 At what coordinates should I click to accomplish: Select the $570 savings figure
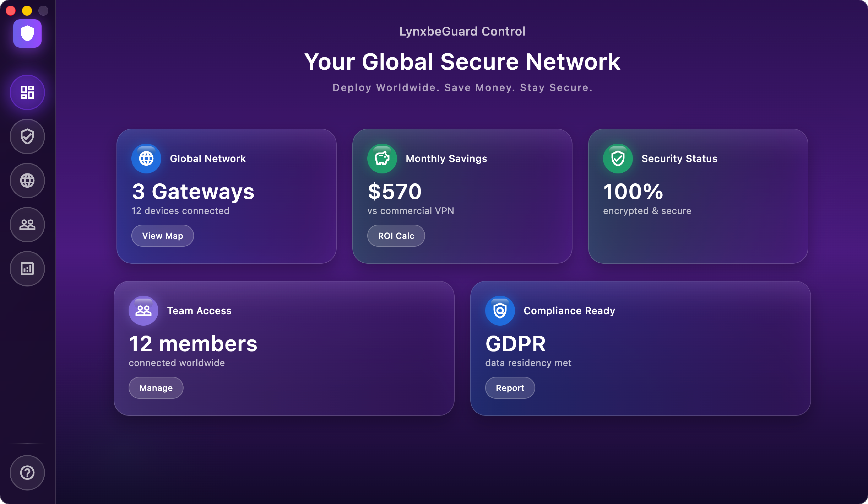click(394, 192)
